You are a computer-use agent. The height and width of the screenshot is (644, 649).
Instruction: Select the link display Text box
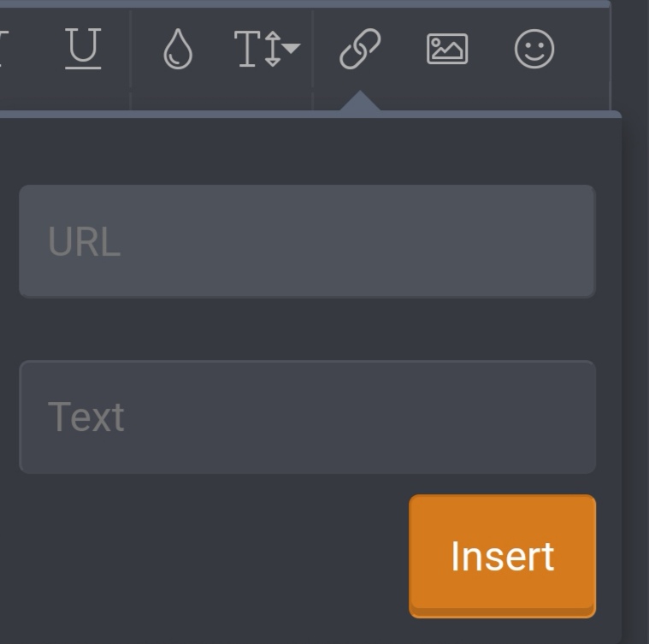(x=307, y=417)
